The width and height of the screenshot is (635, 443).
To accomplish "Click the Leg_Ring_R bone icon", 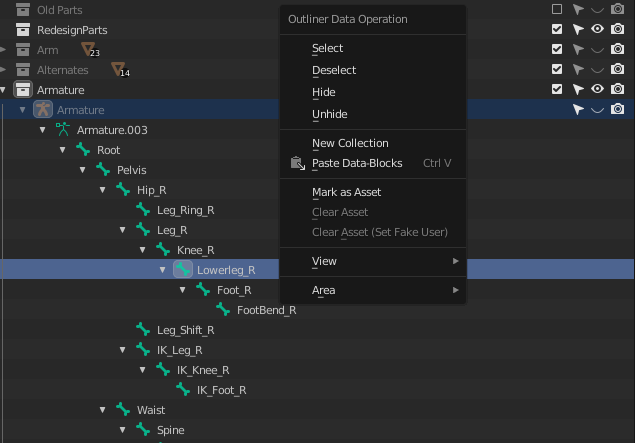I will (143, 209).
